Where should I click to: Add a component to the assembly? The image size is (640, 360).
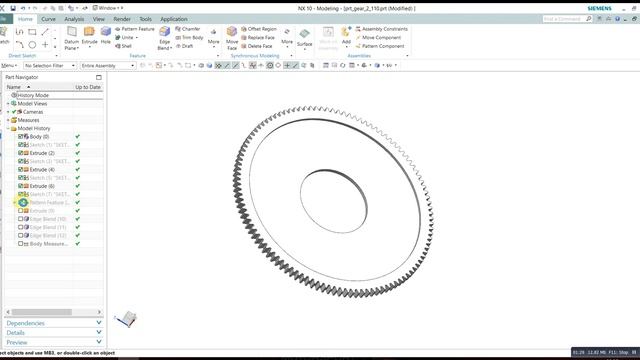click(346, 36)
